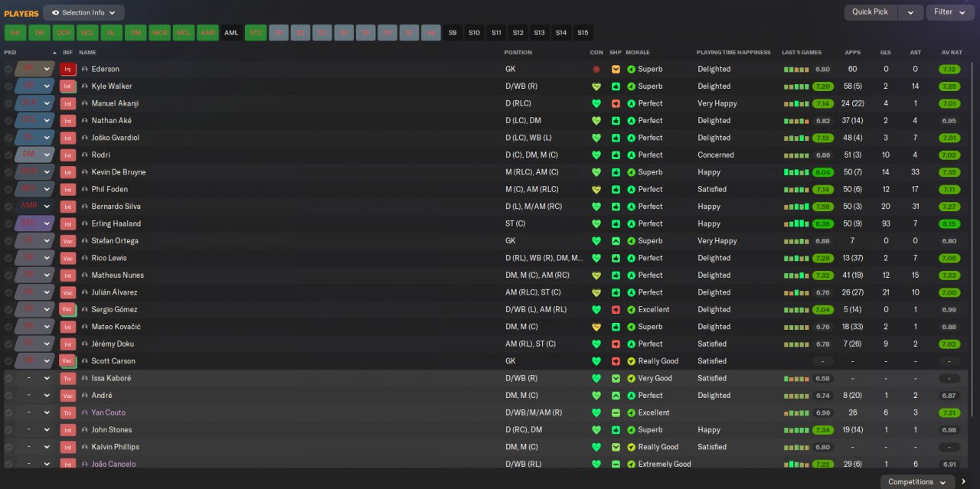Viewport: 980px width, 489px height.
Task: Click Issa Kaboré's Very Good morale icon
Action: click(632, 379)
